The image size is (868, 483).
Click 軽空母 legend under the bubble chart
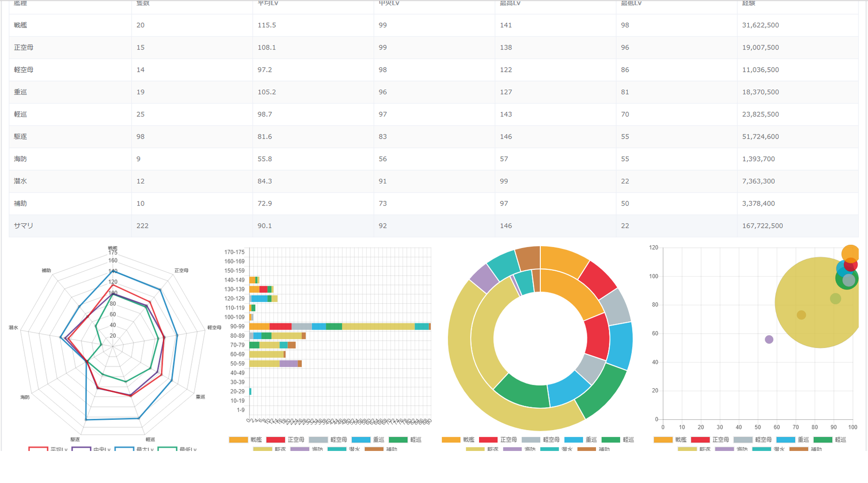752,440
